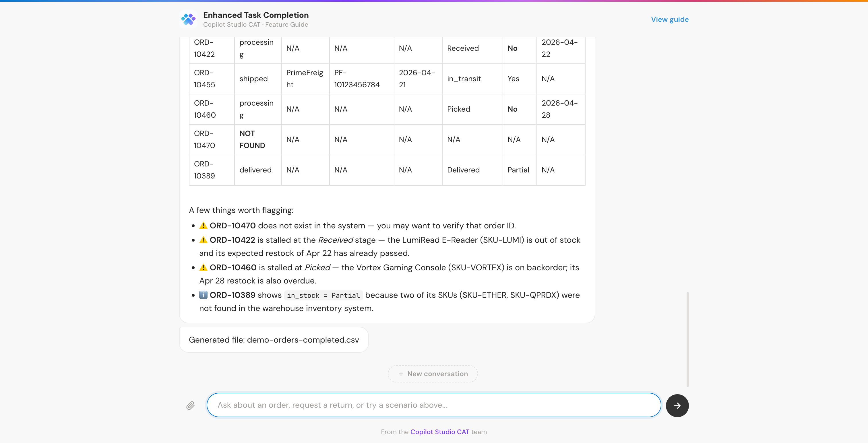Open the Copilot Studio CAT footer link

(x=439, y=432)
